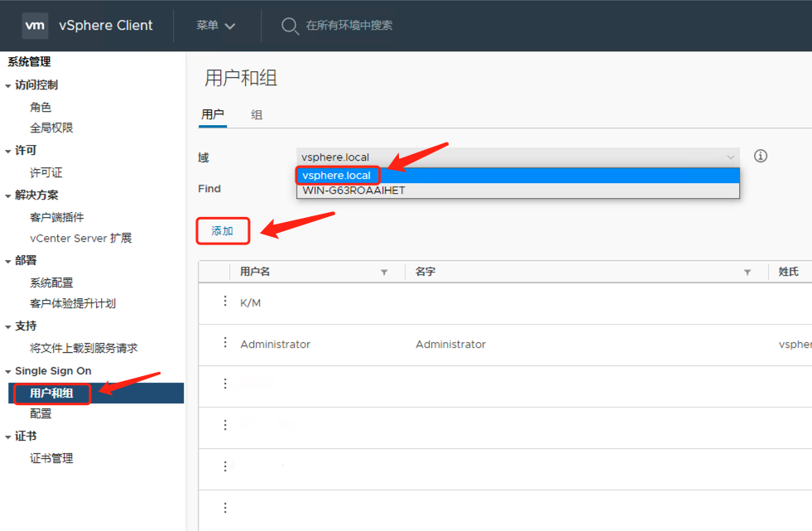This screenshot has width=812, height=531.
Task: Click the global search magnifier icon
Action: tap(290, 26)
